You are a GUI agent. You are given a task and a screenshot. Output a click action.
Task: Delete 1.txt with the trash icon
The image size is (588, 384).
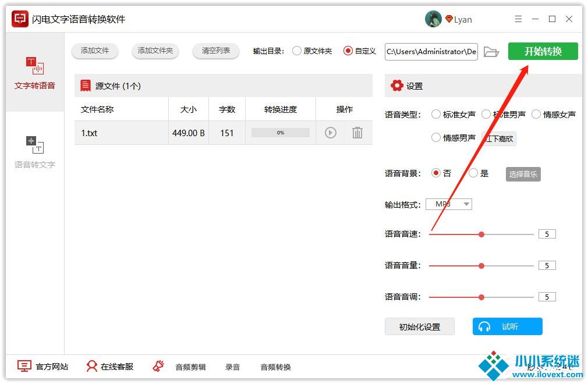(x=357, y=133)
